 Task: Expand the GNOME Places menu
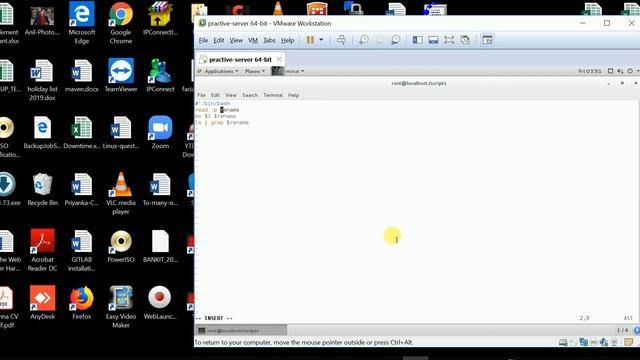pos(255,71)
